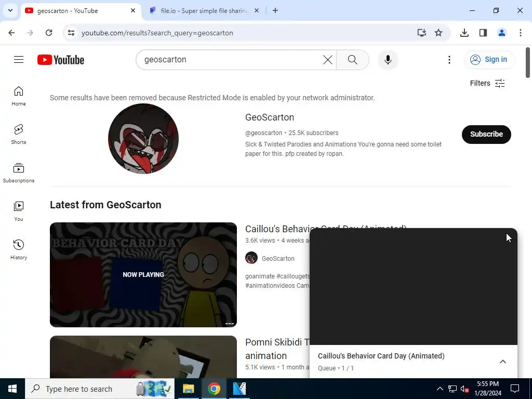
Task: Open YouTube settings three-dot menu
Action: (x=449, y=60)
